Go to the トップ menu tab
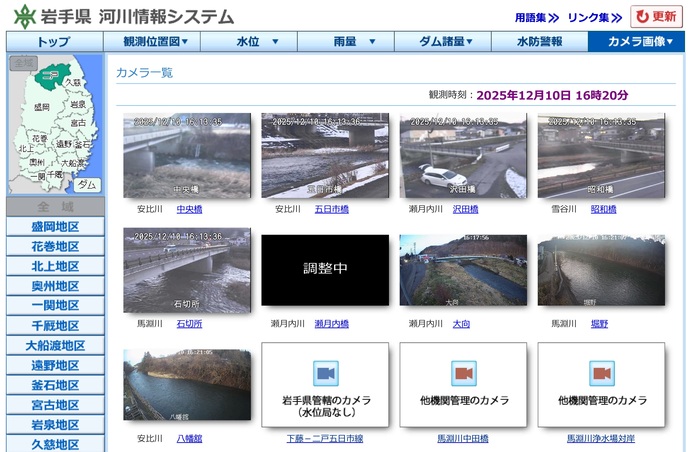 pyautogui.click(x=55, y=41)
